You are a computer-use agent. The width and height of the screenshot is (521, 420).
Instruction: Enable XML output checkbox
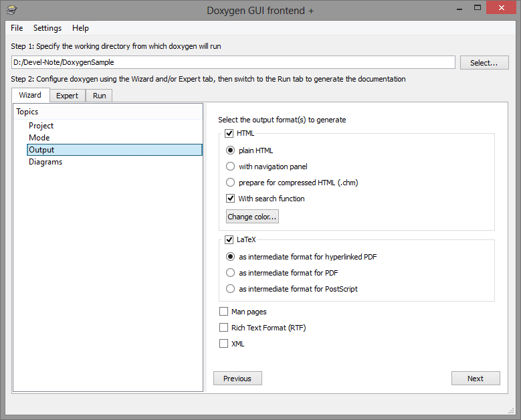tap(223, 343)
